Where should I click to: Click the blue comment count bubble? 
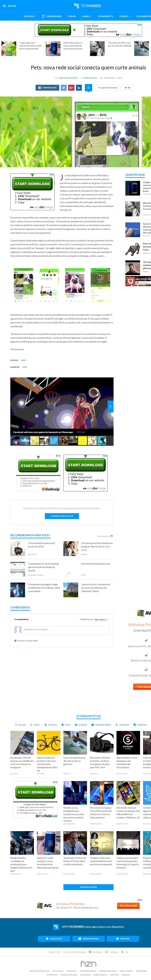pos(88,88)
